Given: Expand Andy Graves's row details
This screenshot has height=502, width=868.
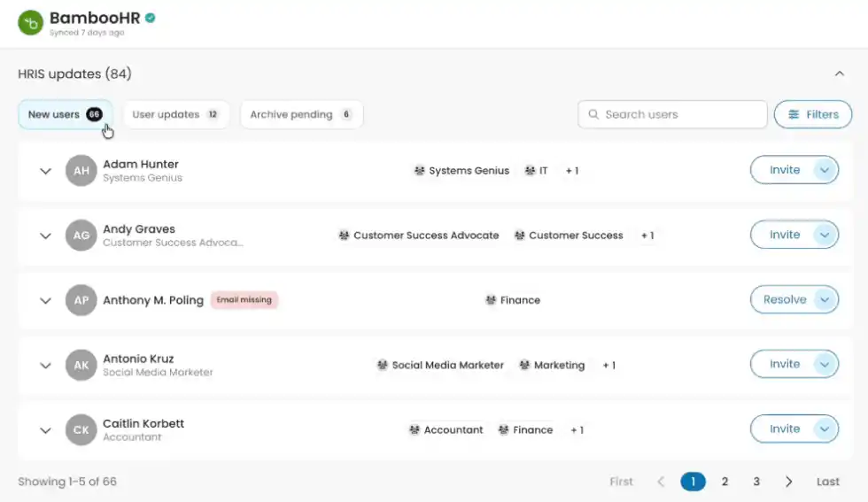Looking at the screenshot, I should pos(45,236).
